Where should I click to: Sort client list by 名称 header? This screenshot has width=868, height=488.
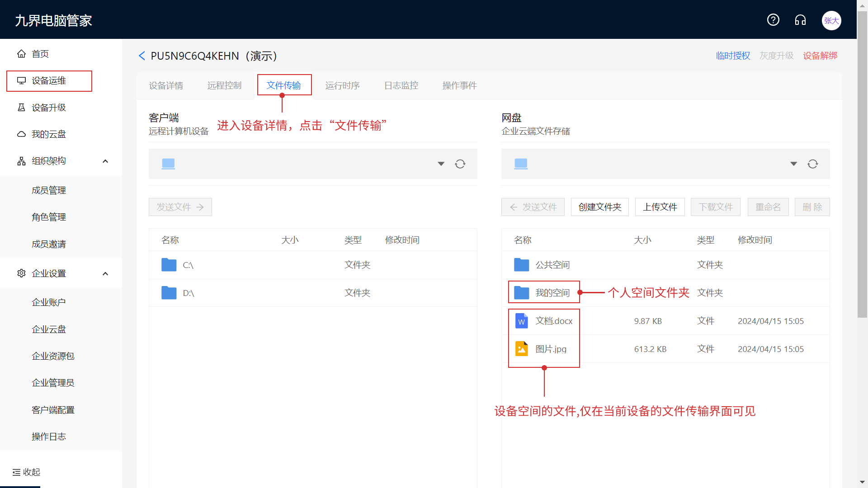click(170, 240)
